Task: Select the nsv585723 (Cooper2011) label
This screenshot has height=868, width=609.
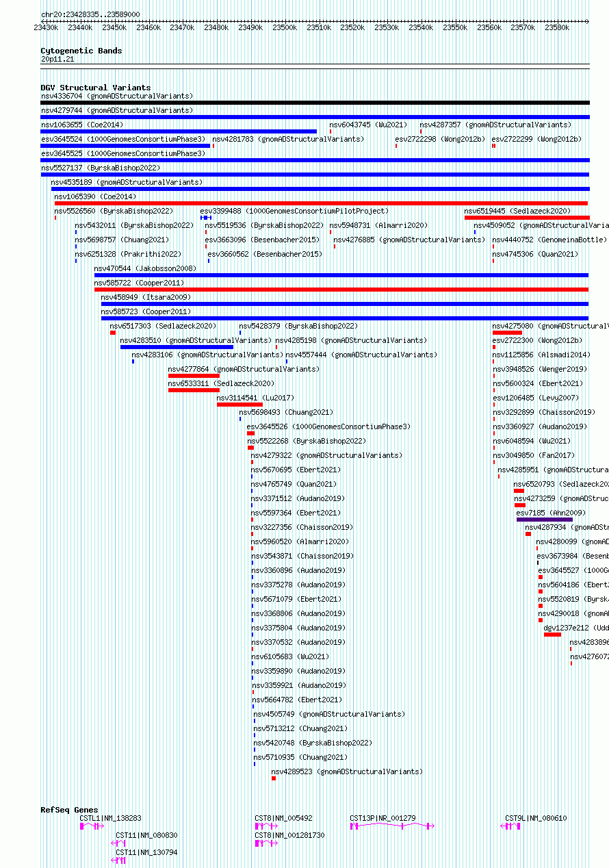Action: [146, 311]
